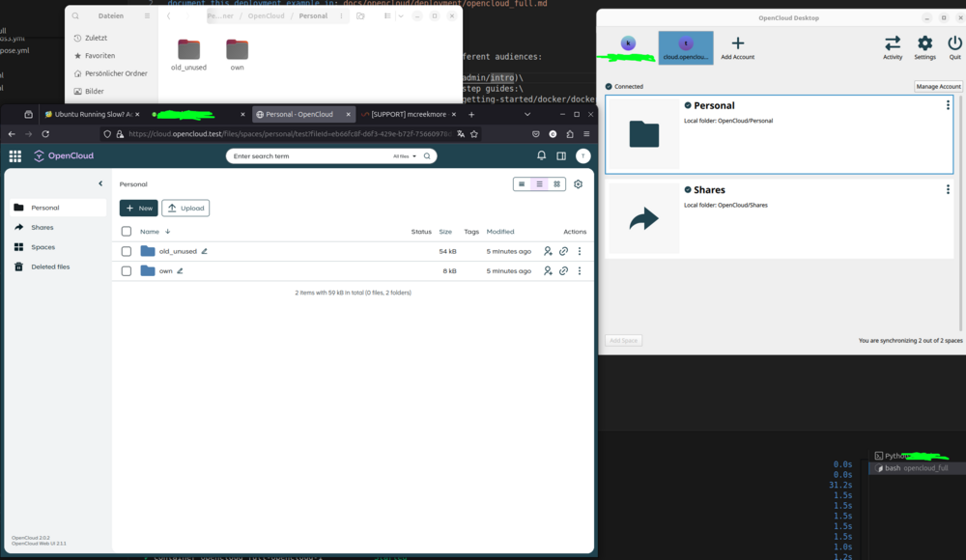
Task: Open Settings in OpenCloud Desktop
Action: (x=924, y=47)
